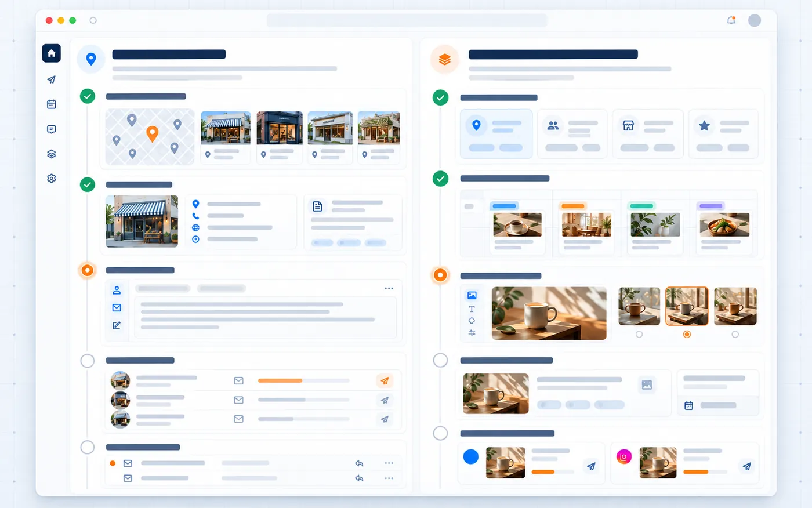Open the chat message sidebar icon
The width and height of the screenshot is (812, 508).
pyautogui.click(x=51, y=129)
